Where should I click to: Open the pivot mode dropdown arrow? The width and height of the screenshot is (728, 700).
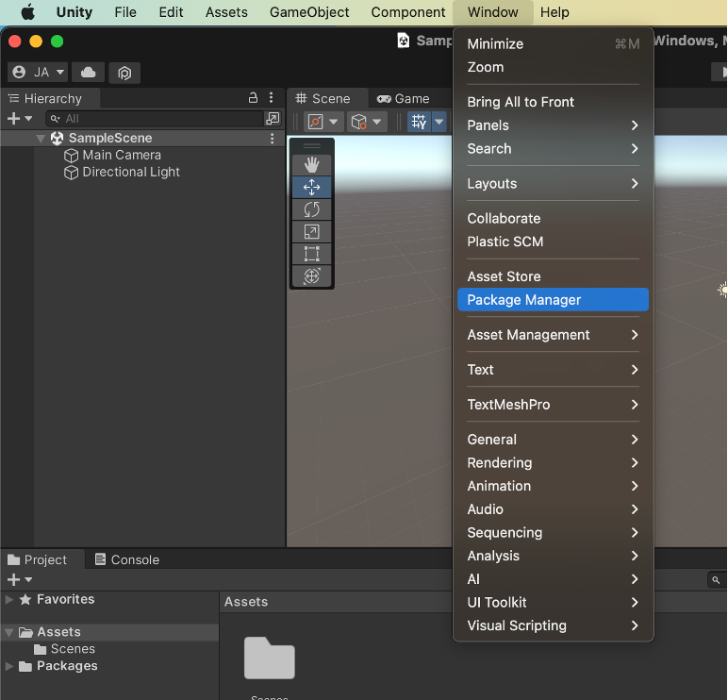(x=334, y=122)
